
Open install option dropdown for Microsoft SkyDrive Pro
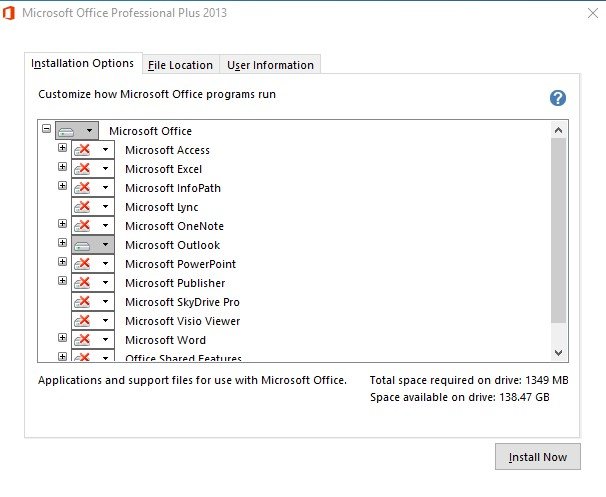pyautogui.click(x=105, y=301)
